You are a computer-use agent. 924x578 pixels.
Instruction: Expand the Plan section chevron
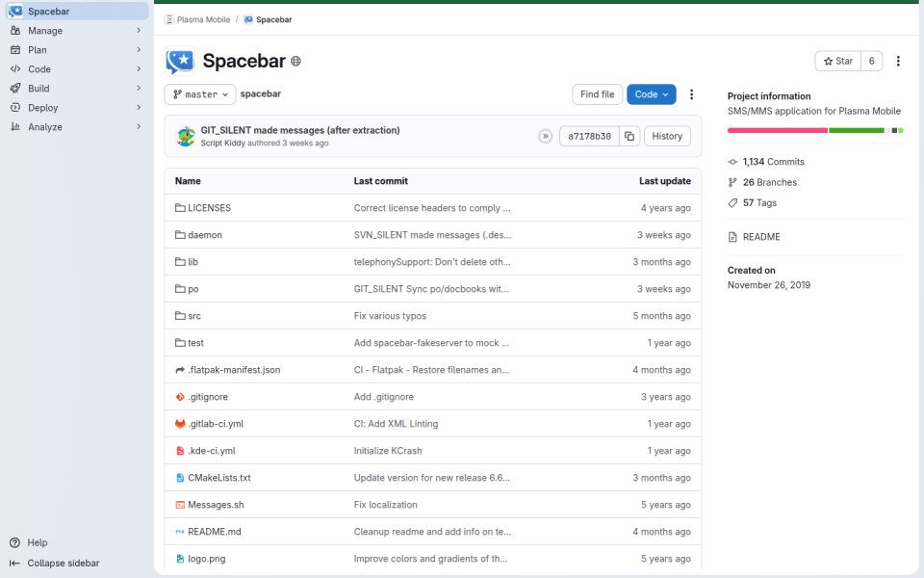point(139,49)
